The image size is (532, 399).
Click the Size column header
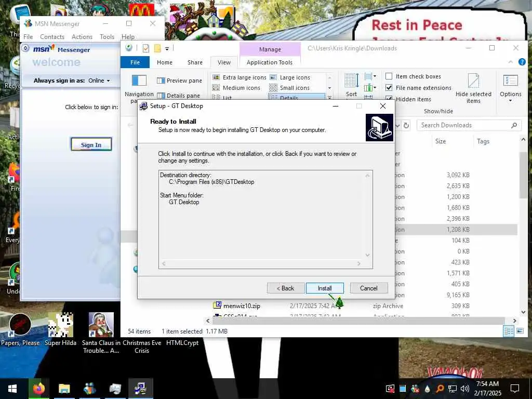441,141
